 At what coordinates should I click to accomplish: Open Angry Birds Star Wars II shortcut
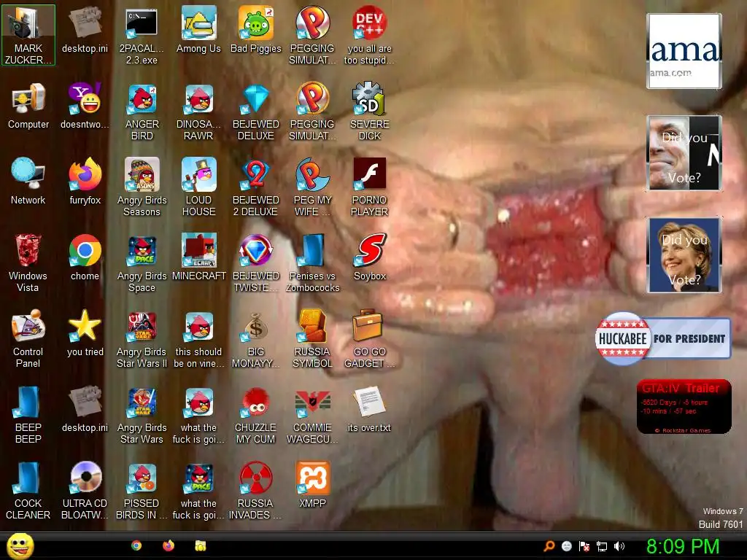click(x=142, y=338)
